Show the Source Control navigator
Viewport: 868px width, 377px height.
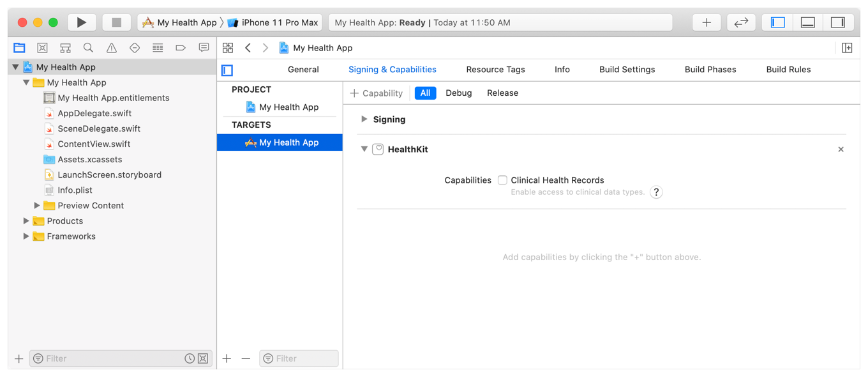click(42, 48)
